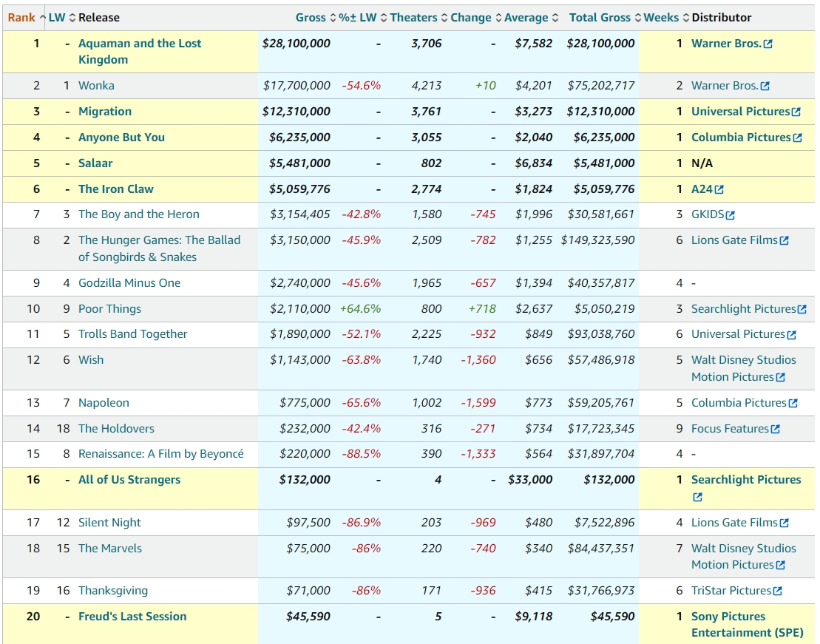Image resolution: width=820 pixels, height=644 pixels.
Task: Open the Anyone But You release
Action: (x=121, y=138)
